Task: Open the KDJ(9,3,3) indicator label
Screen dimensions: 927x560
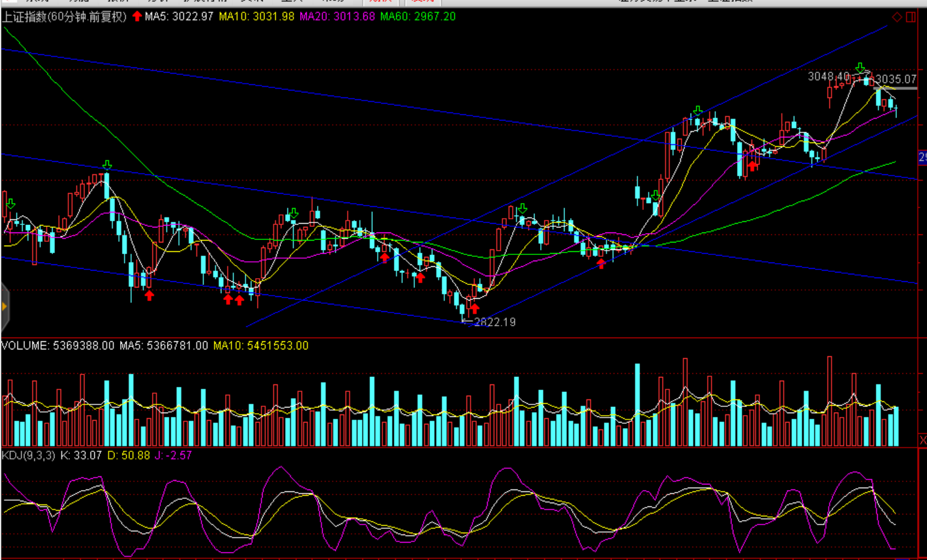Action: pos(28,456)
